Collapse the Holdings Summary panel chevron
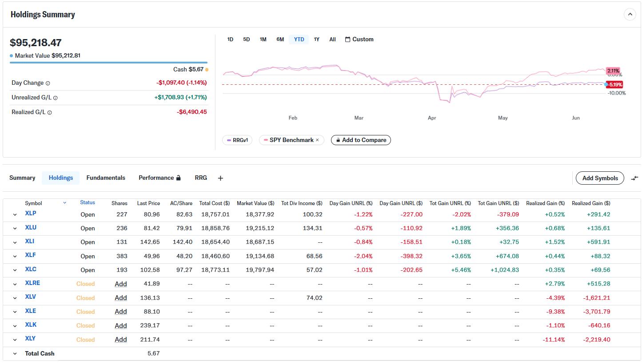This screenshot has height=364, width=642. (630, 14)
